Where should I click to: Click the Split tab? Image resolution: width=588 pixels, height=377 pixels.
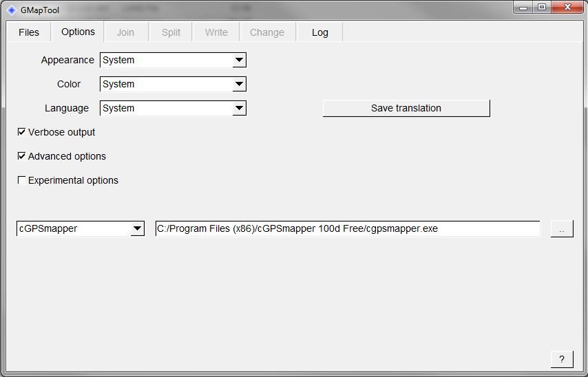click(x=171, y=32)
